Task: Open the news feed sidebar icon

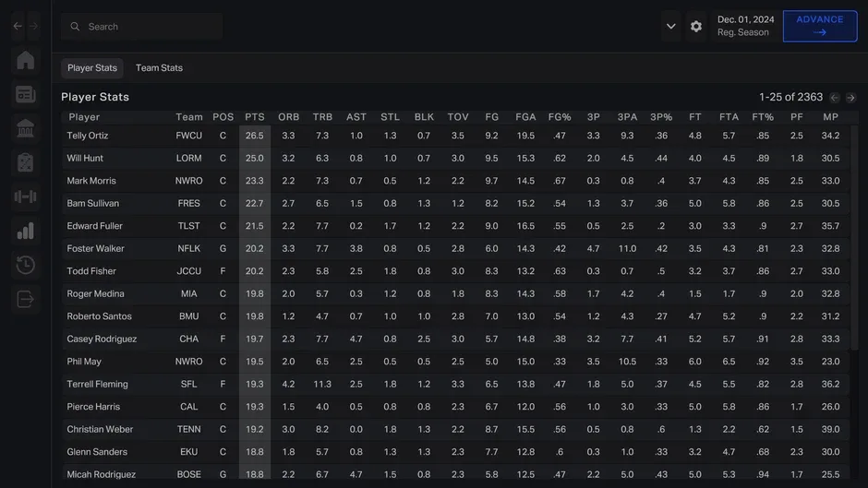Action: click(26, 95)
